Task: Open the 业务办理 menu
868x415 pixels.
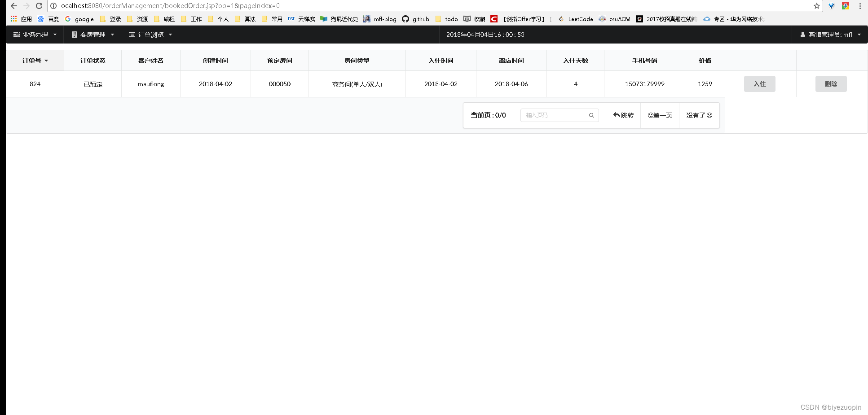Action: (35, 35)
